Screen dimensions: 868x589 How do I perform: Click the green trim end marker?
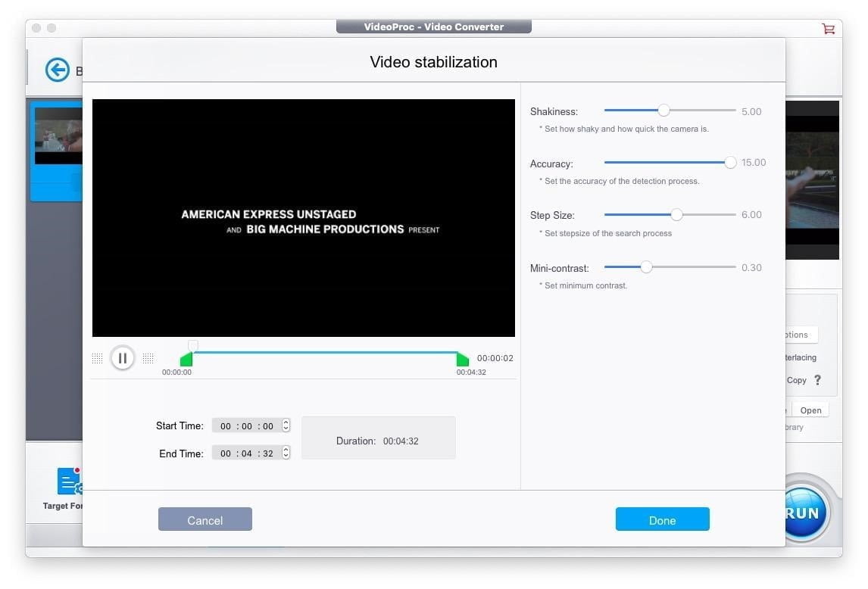point(462,360)
